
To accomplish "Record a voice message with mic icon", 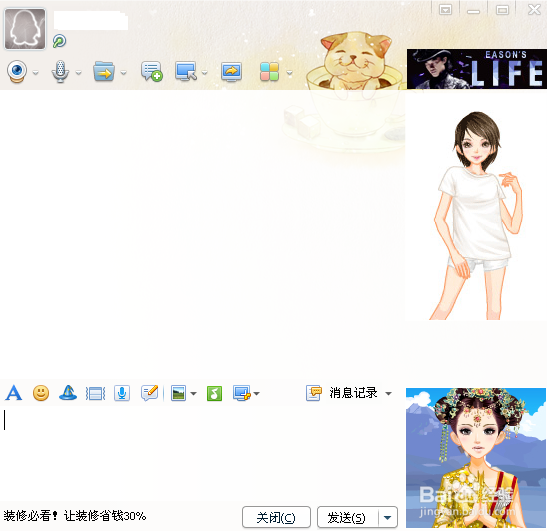I will click(x=122, y=394).
